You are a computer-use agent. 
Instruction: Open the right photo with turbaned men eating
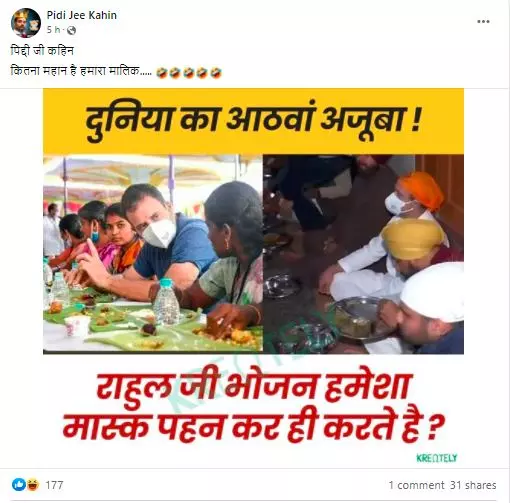[363, 254]
